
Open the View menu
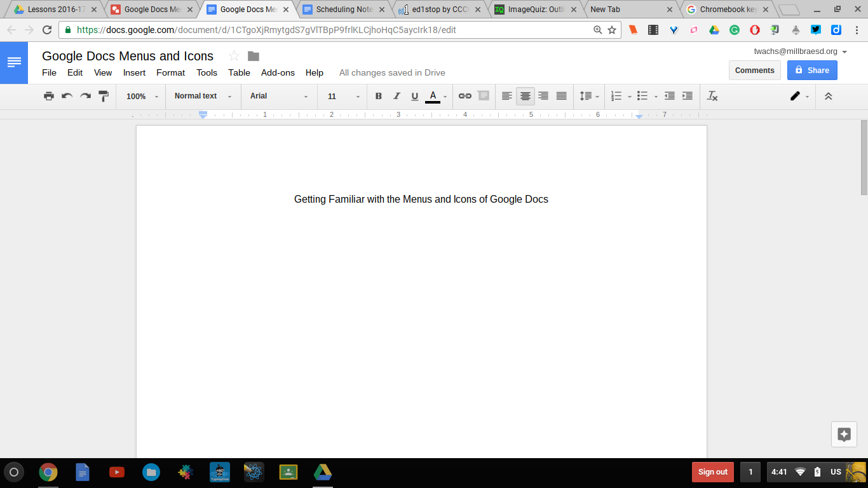tap(103, 72)
